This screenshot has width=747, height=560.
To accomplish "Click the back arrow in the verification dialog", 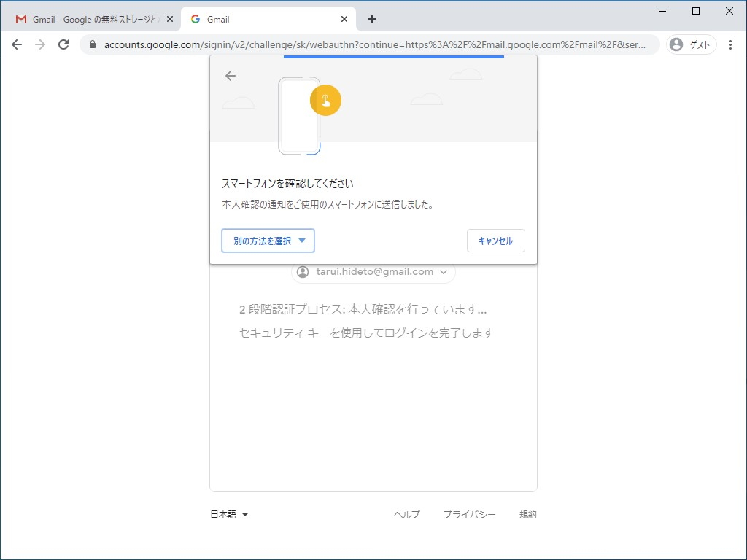I will click(x=231, y=76).
